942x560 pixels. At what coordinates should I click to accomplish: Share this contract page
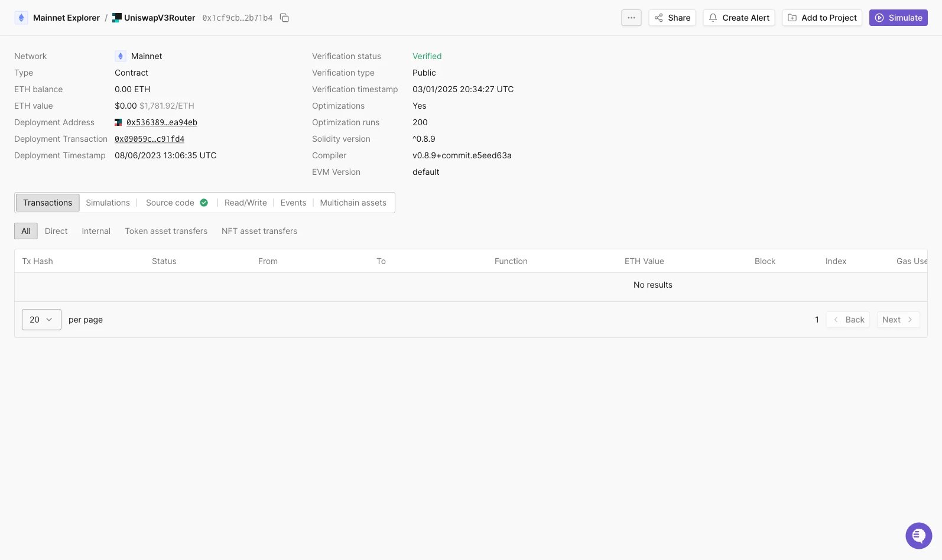coord(673,18)
